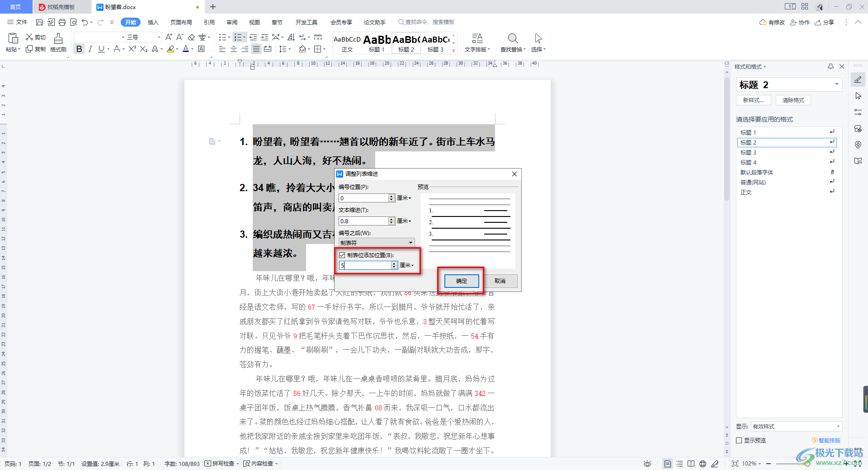Increase font size with A+ icon

[169, 37]
